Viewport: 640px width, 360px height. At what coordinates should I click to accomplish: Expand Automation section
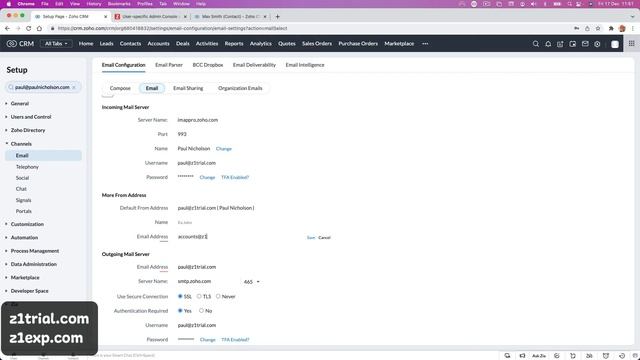click(x=24, y=238)
